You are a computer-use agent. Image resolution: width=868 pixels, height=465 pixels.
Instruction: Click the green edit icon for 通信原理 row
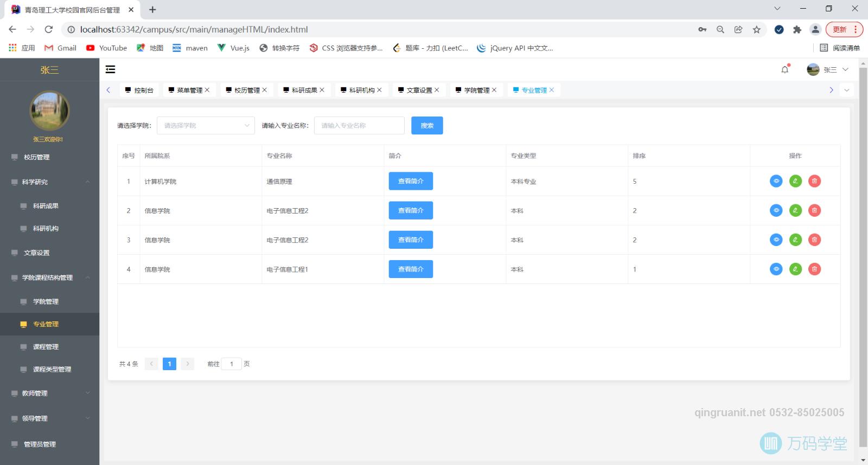(795, 181)
